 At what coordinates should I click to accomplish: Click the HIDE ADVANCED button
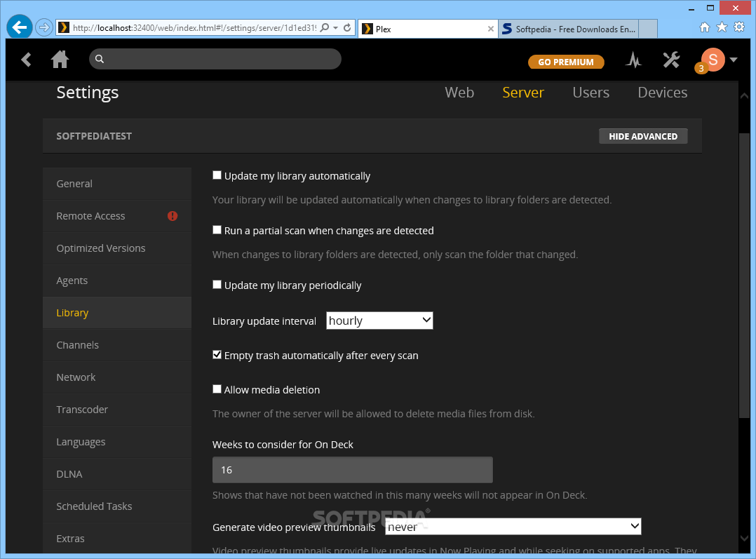pyautogui.click(x=643, y=136)
